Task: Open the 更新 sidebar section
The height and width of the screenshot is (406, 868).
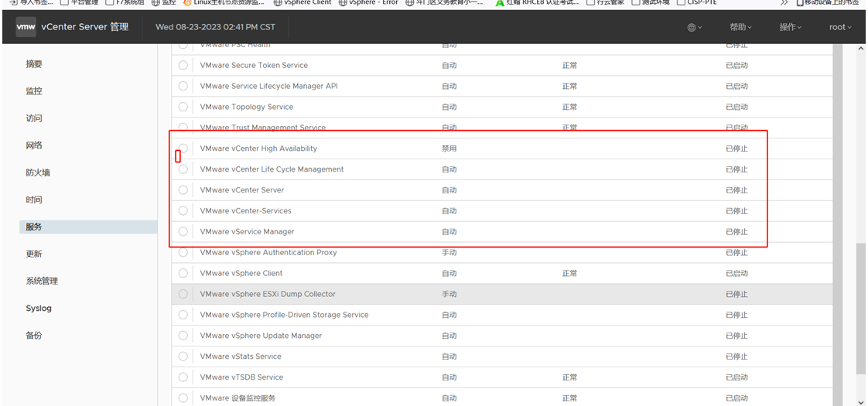Action: pyautogui.click(x=34, y=254)
